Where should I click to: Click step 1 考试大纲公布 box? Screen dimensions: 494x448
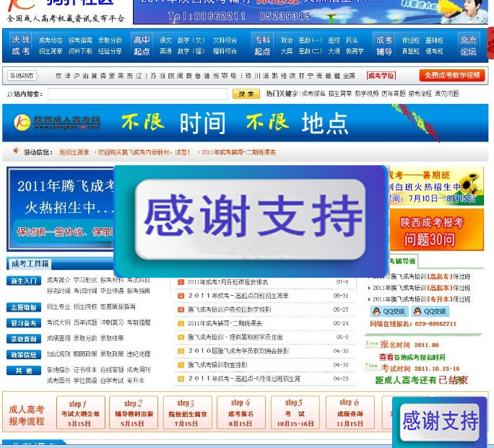pos(80,413)
